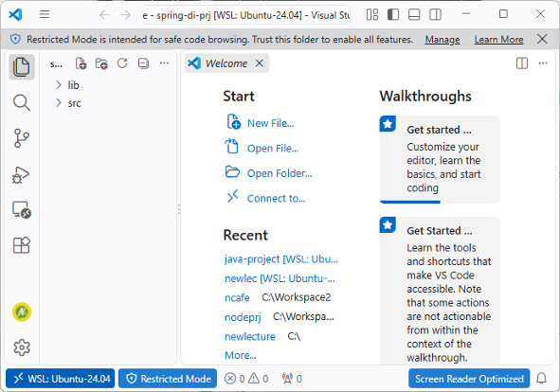Open the hamburger application menu
Image resolution: width=560 pixels, height=392 pixels.
(45, 14)
